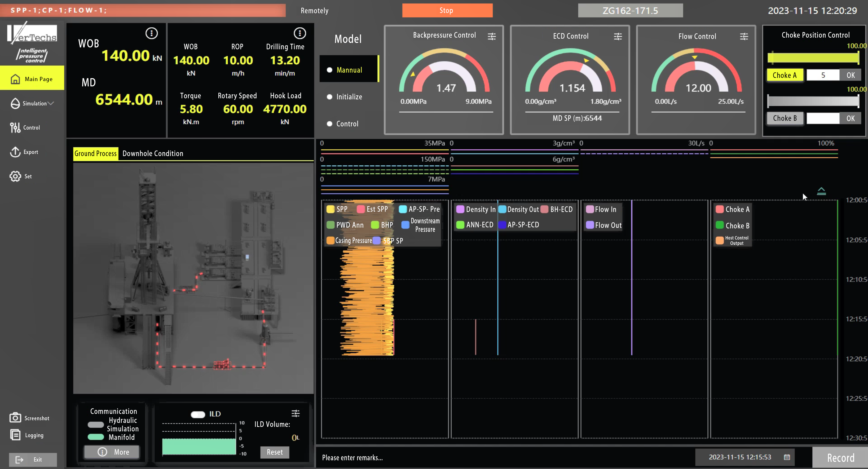The height and width of the screenshot is (469, 868).
Task: Click the VerTechs logo
Action: [32, 33]
